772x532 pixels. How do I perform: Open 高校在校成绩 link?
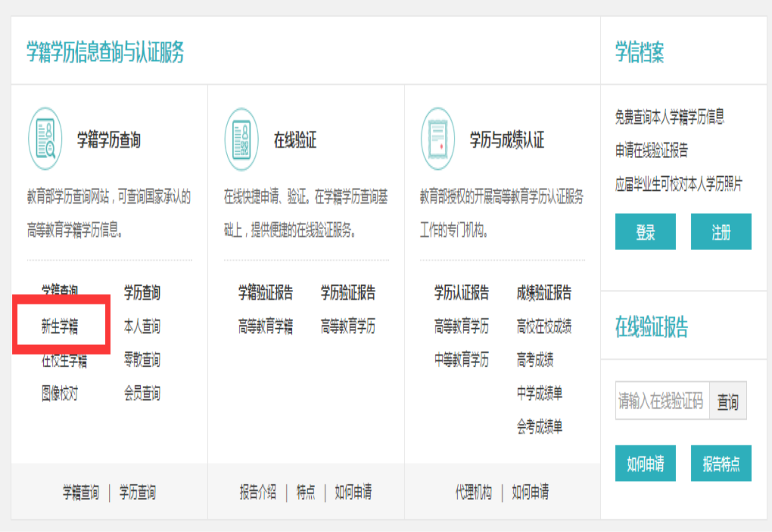tap(544, 326)
